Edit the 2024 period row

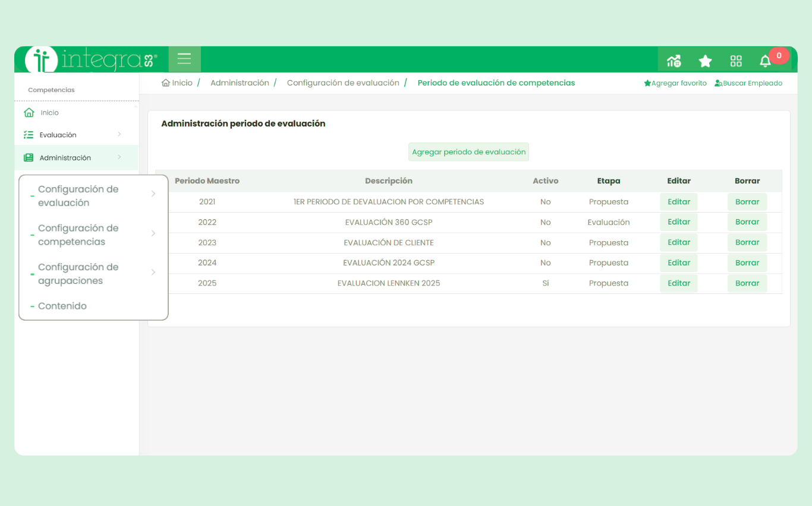(x=679, y=263)
